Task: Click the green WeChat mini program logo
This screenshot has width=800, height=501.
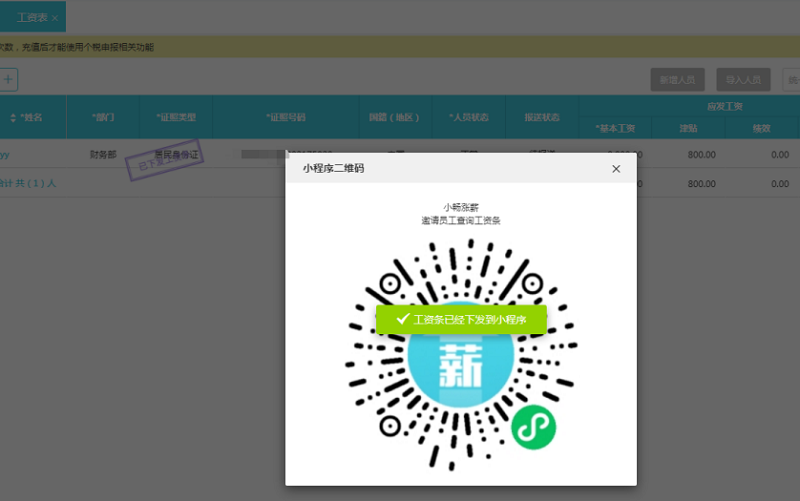Action: click(534, 427)
